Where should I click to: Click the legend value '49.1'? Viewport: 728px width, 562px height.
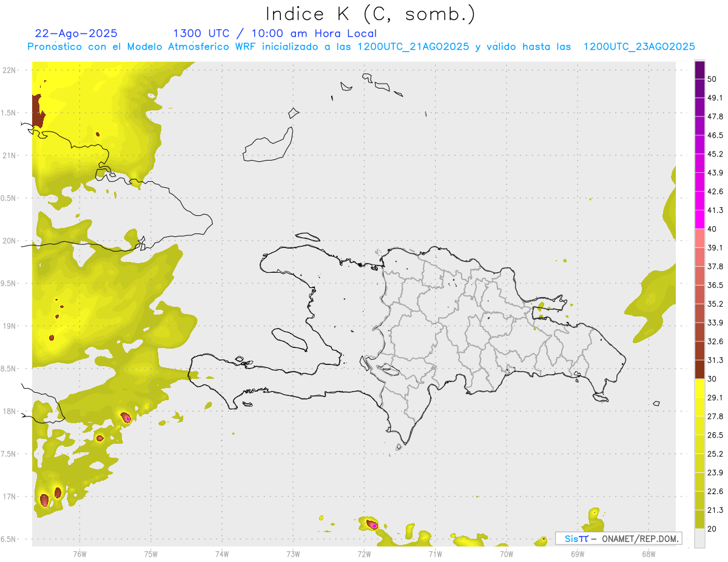[x=715, y=98]
